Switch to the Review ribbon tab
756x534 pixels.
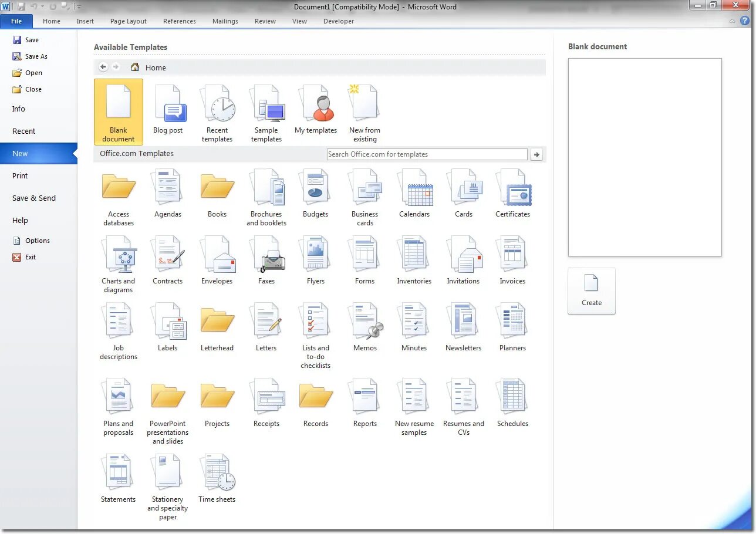click(x=265, y=21)
